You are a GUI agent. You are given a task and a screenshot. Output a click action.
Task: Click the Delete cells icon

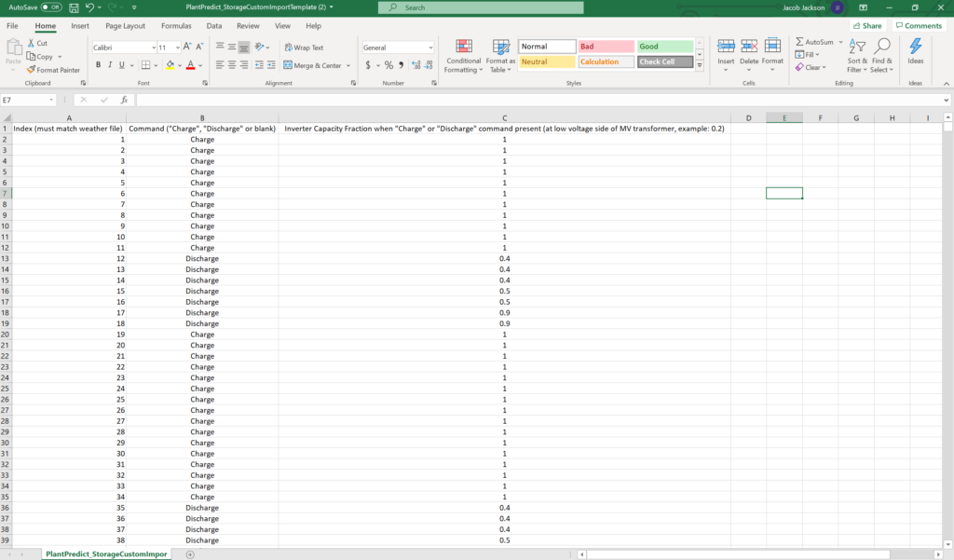click(x=749, y=47)
